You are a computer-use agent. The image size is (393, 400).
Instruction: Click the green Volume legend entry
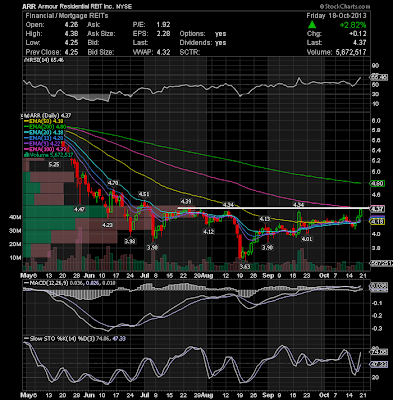49,155
